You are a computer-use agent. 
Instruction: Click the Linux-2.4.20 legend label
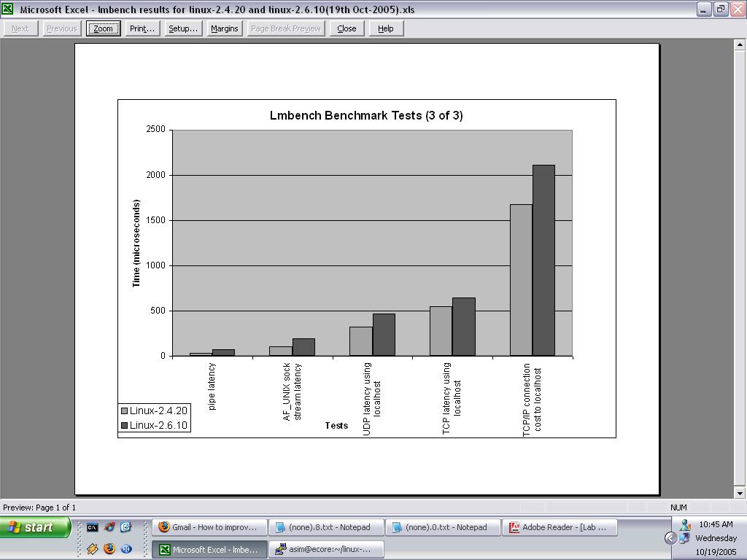pyautogui.click(x=158, y=411)
